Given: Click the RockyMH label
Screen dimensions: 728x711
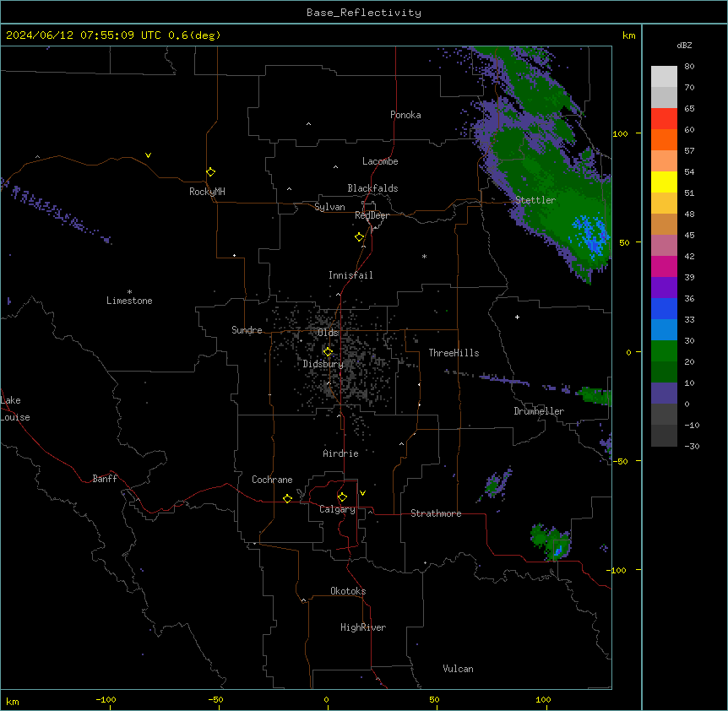Looking at the screenshot, I should pyautogui.click(x=207, y=192).
